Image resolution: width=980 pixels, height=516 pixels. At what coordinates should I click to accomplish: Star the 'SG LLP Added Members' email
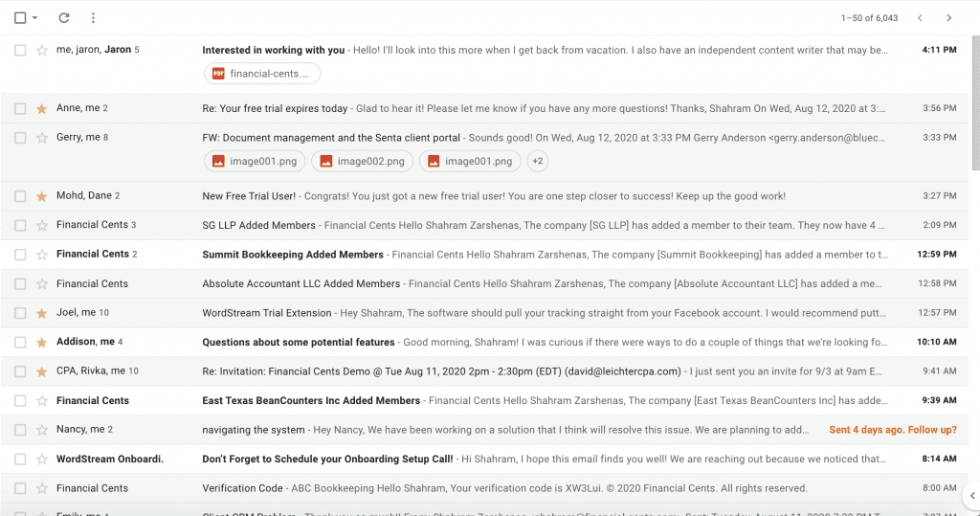(x=42, y=225)
